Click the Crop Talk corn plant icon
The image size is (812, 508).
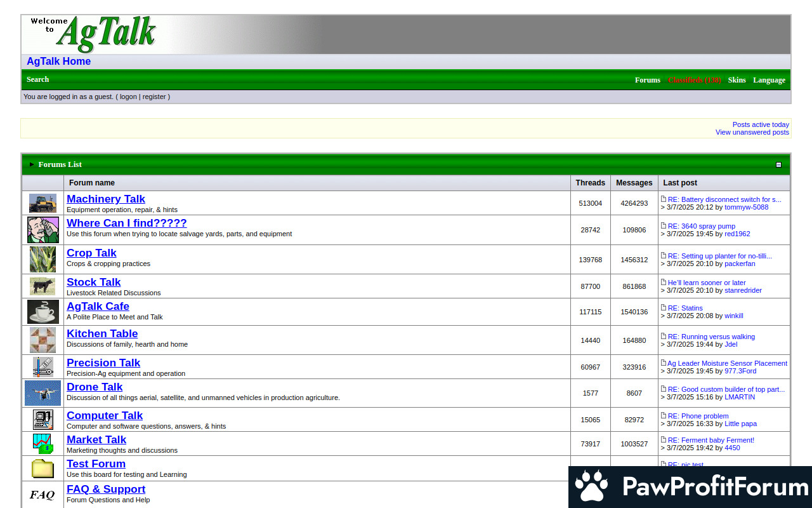(x=43, y=259)
